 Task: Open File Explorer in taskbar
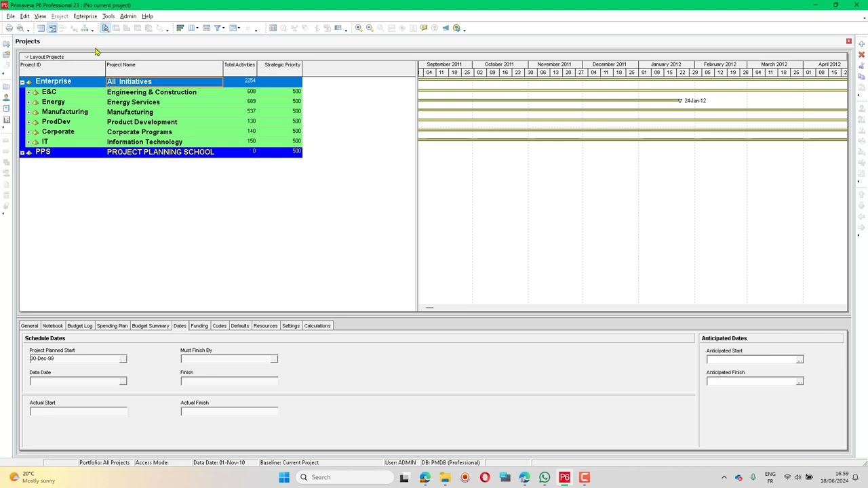click(445, 477)
